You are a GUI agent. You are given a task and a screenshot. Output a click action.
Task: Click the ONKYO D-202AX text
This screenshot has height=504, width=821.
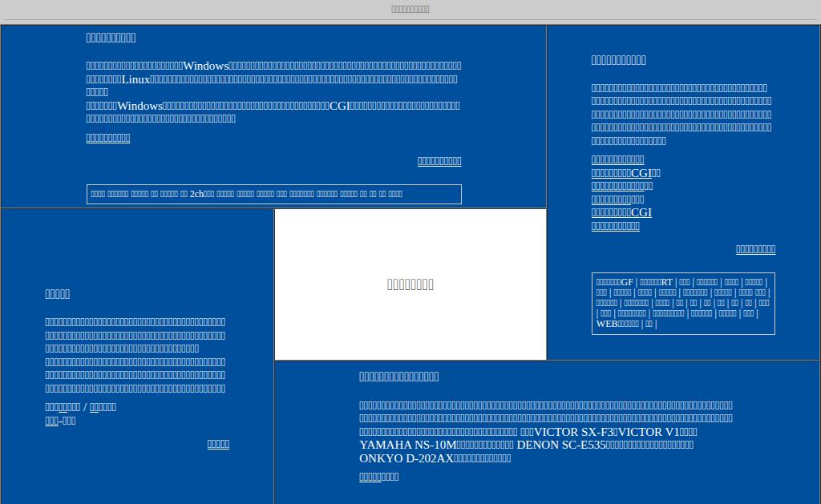coord(406,458)
